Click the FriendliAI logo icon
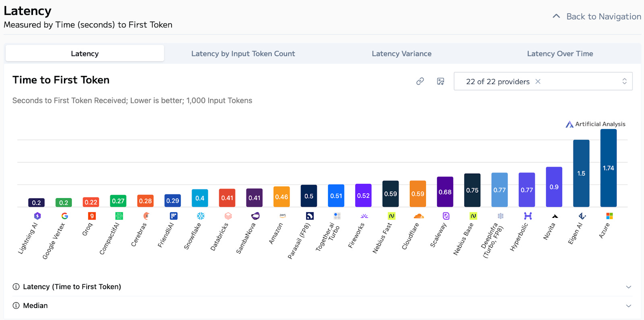 click(x=173, y=216)
